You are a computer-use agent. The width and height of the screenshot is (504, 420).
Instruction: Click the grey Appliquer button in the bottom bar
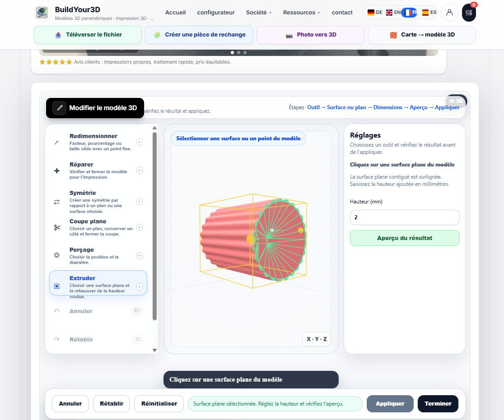tap(390, 404)
